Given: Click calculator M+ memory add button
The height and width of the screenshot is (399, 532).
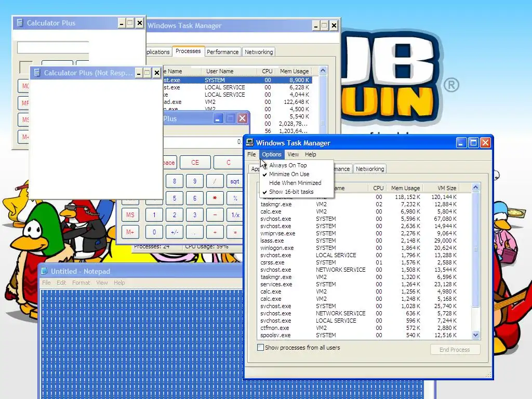Looking at the screenshot, I should coord(130,232).
